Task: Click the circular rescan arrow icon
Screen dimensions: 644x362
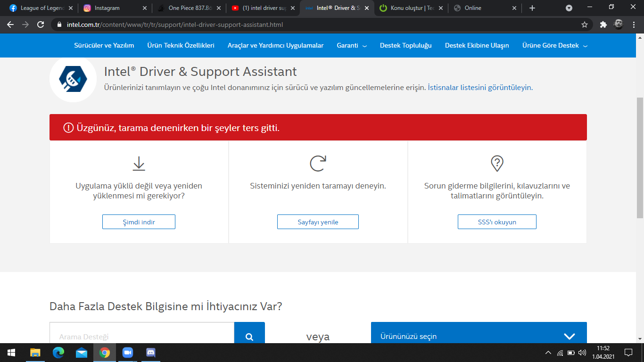Action: coord(318,164)
